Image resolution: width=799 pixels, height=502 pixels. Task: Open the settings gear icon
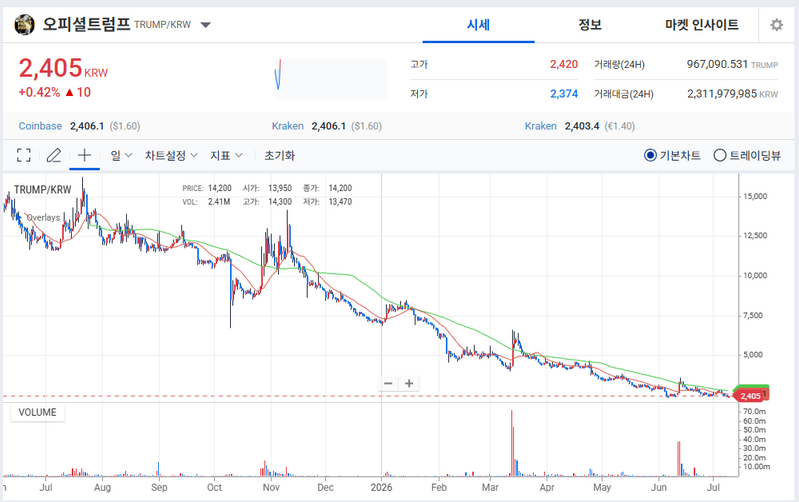[776, 24]
